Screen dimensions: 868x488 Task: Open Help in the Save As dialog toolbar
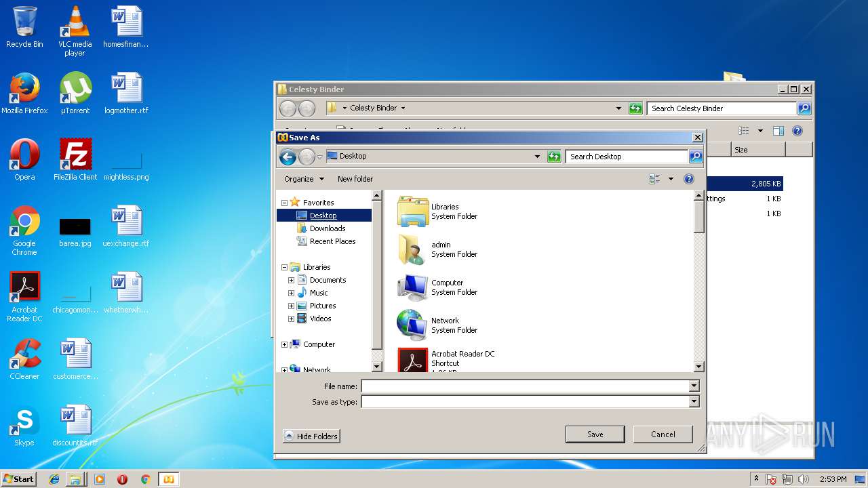coord(689,179)
